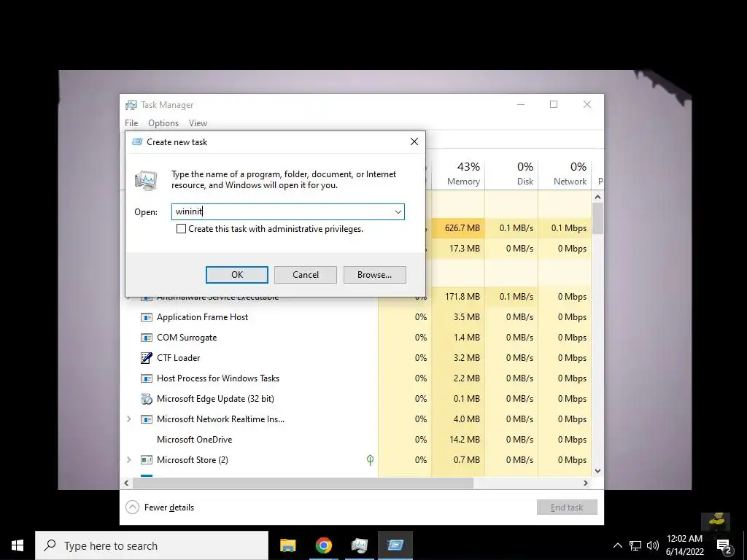
Task: Select the Application Frame Host row
Action: 356,317
